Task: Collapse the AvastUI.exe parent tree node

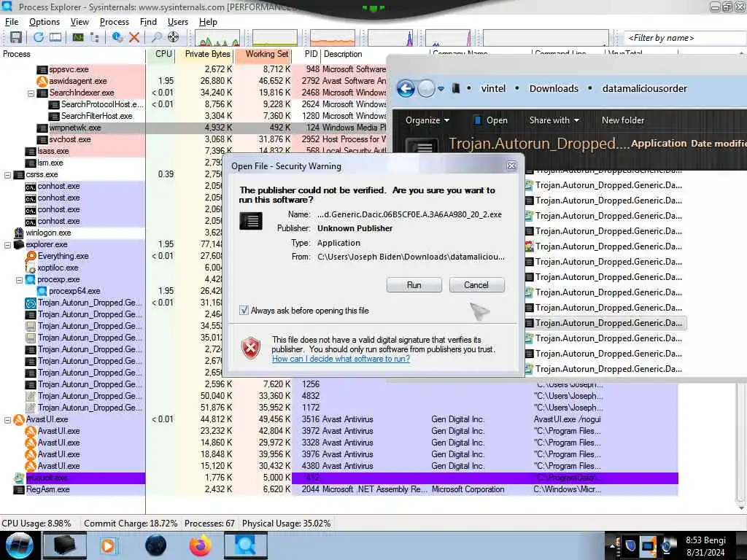Action: click(7, 420)
